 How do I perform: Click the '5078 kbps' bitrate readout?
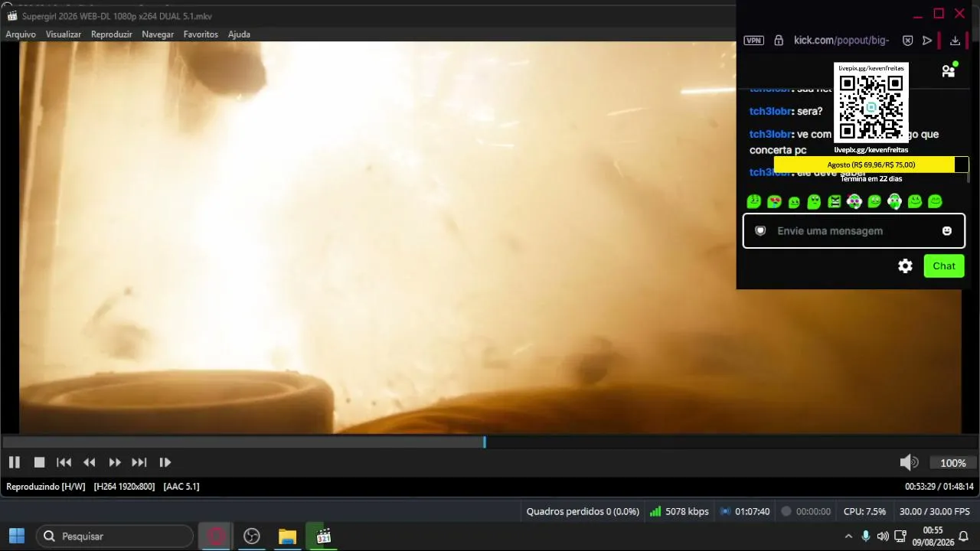click(x=687, y=511)
